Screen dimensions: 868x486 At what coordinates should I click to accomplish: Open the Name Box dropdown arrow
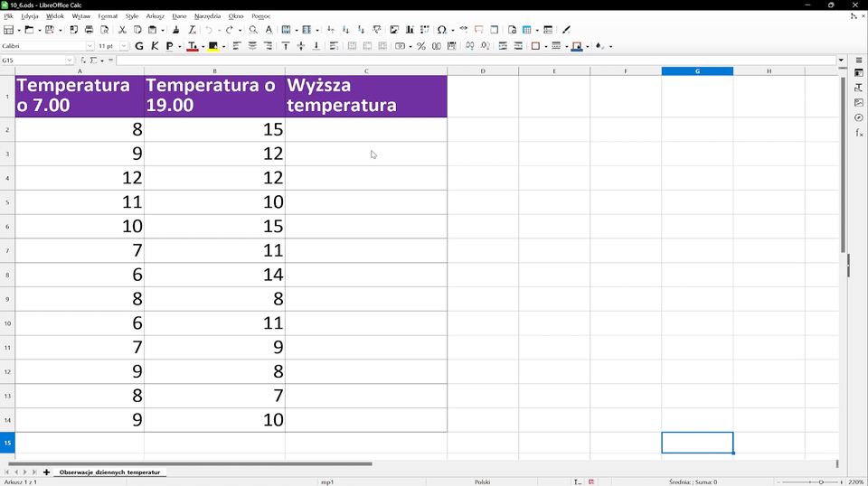(70, 61)
